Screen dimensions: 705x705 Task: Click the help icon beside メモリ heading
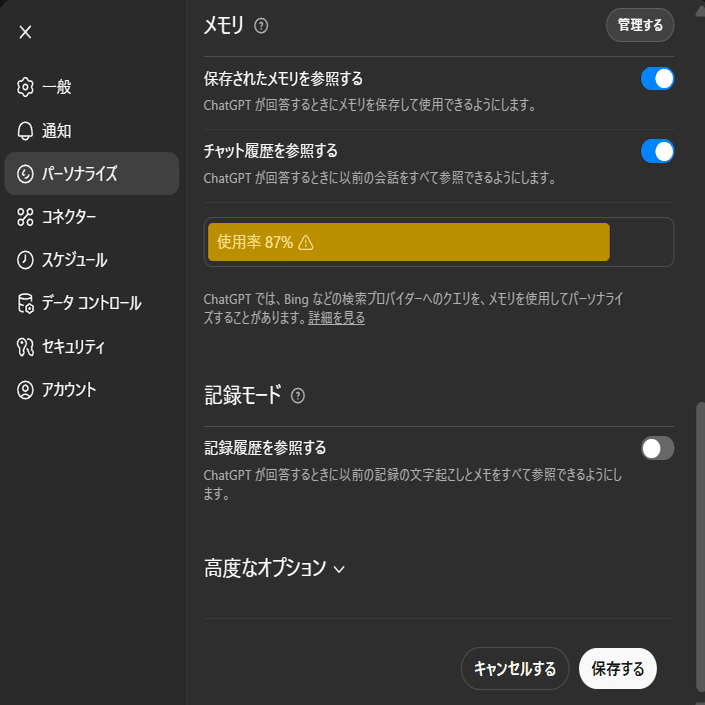[261, 26]
